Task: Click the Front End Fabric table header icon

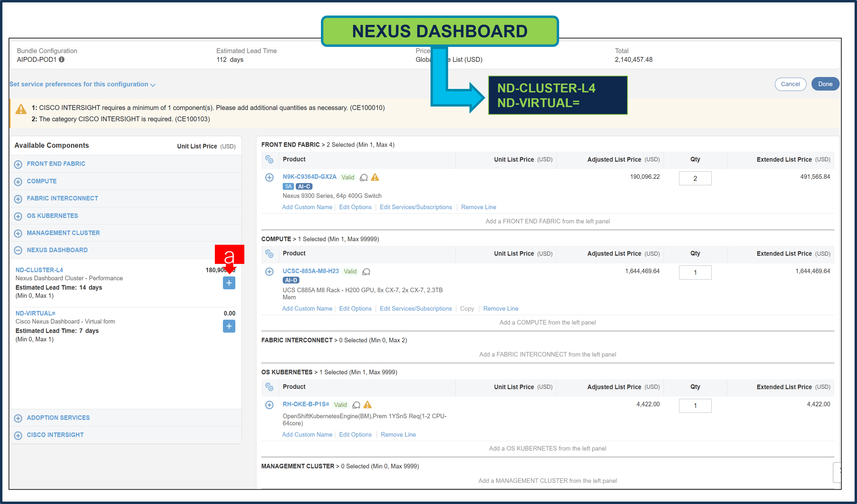Action: pos(269,159)
